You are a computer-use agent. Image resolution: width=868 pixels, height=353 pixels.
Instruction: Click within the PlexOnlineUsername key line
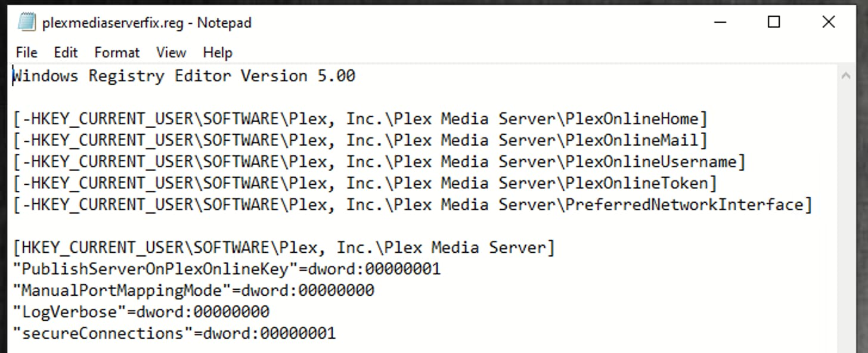[379, 162]
